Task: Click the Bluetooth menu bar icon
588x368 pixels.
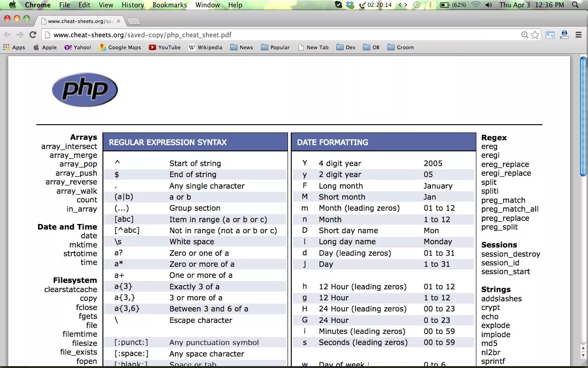Action: (430, 5)
